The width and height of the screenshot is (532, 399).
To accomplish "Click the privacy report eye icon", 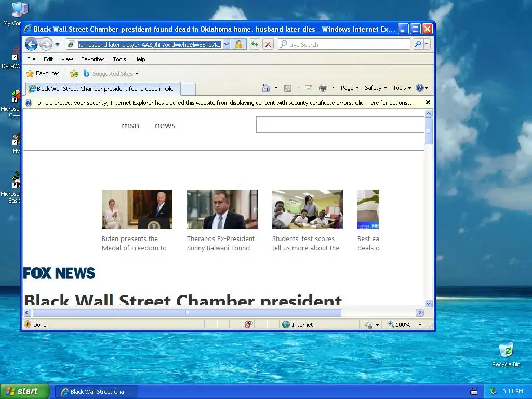I will tap(248, 324).
